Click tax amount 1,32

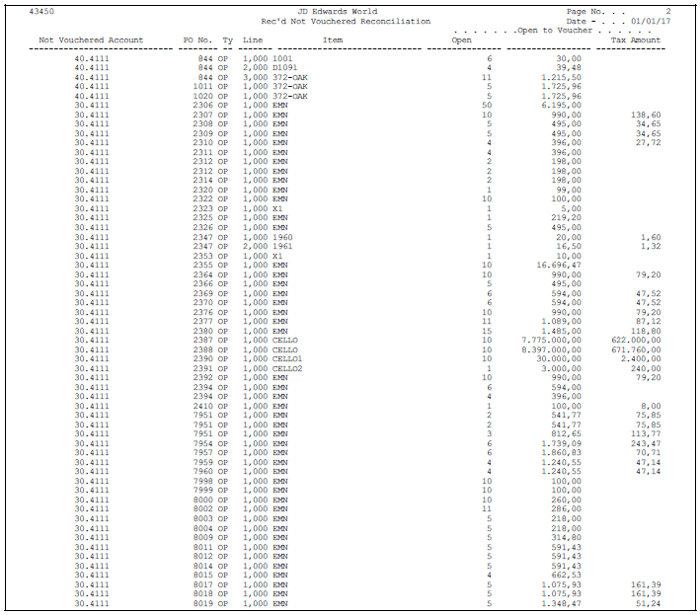click(x=651, y=246)
